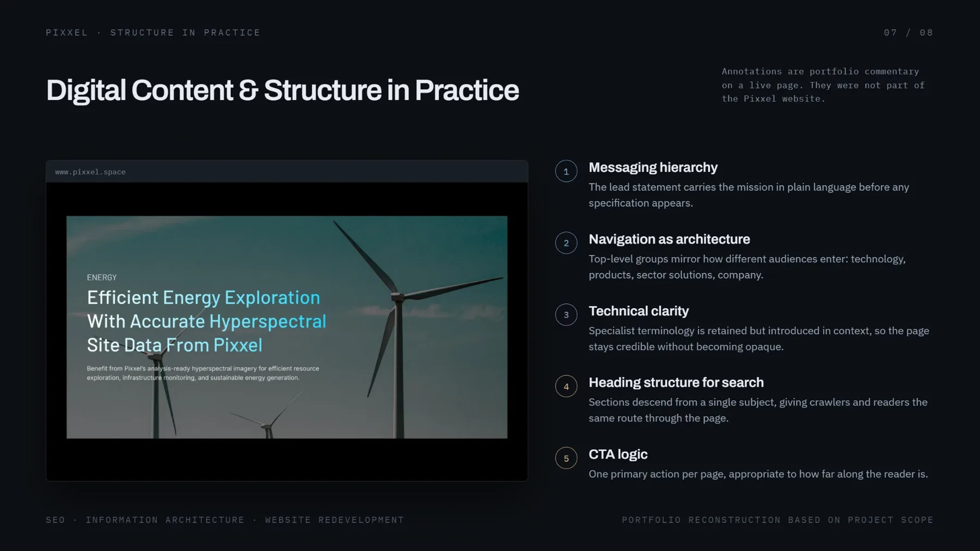This screenshot has height=551, width=980.
Task: Click the 'ENERGY' label in the screenshot
Action: [x=102, y=278]
